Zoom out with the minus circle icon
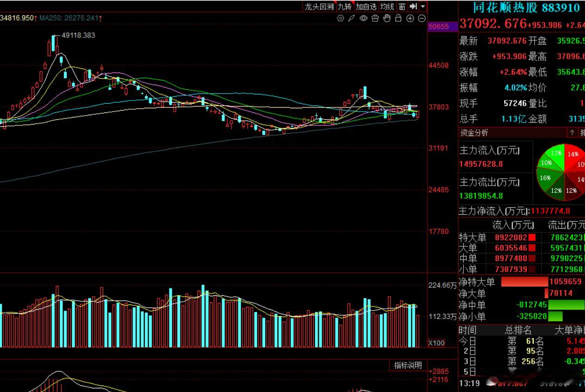The image size is (585, 392). pos(422,18)
